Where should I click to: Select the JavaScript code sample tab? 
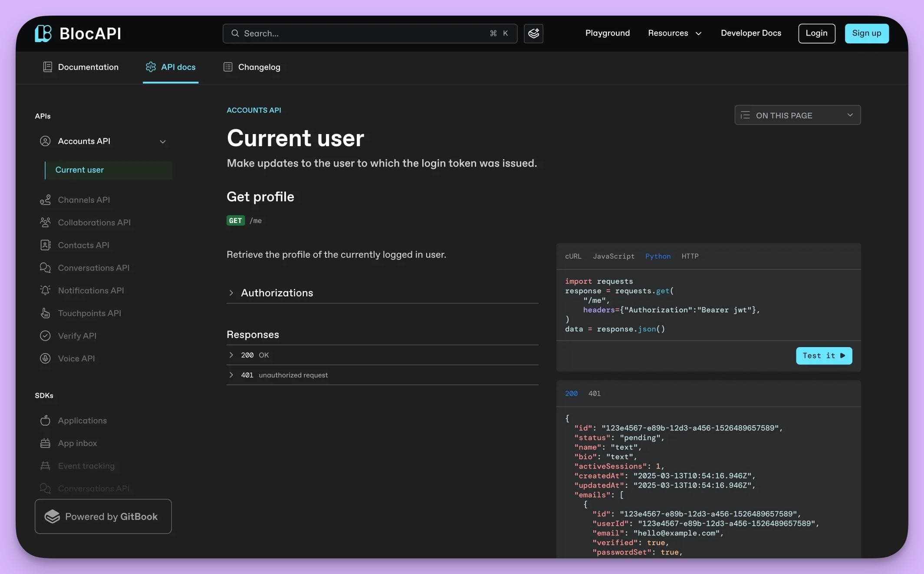coord(613,256)
